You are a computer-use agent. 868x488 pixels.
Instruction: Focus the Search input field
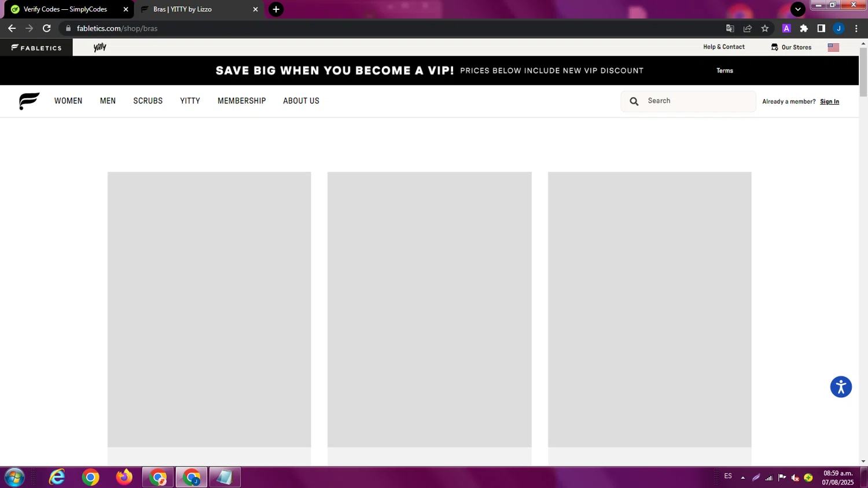pos(688,101)
